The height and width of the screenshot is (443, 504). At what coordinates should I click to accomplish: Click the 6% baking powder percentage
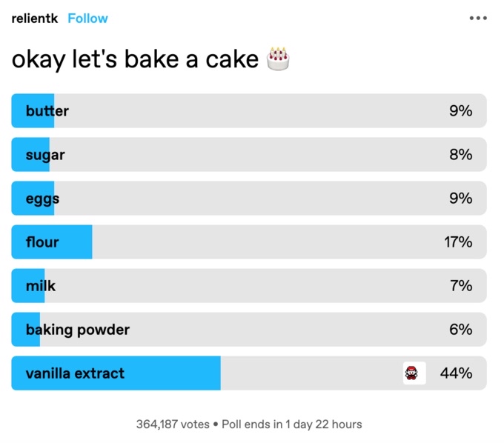460,329
